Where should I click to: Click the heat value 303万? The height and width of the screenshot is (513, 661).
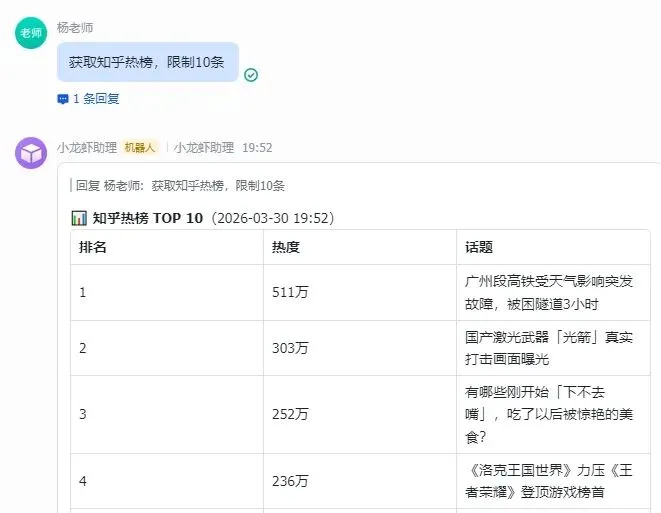[290, 348]
